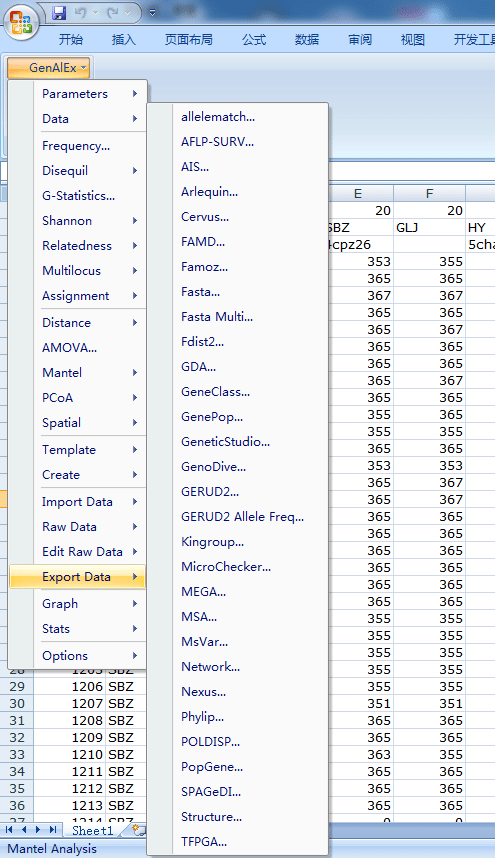Viewport: 495px width, 858px height.
Task: Click the Redo icon in quick access toolbar
Action: 114,12
